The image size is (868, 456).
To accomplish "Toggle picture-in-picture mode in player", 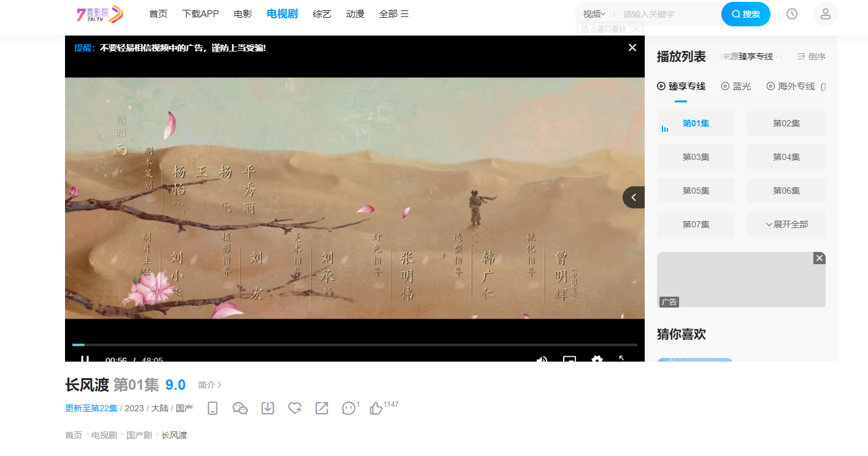I will [x=569, y=359].
